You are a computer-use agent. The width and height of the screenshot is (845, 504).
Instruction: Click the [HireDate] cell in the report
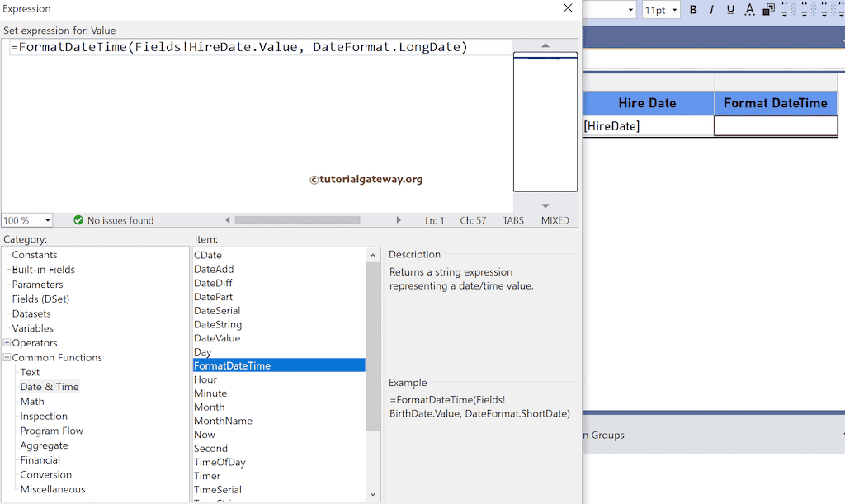pos(648,126)
